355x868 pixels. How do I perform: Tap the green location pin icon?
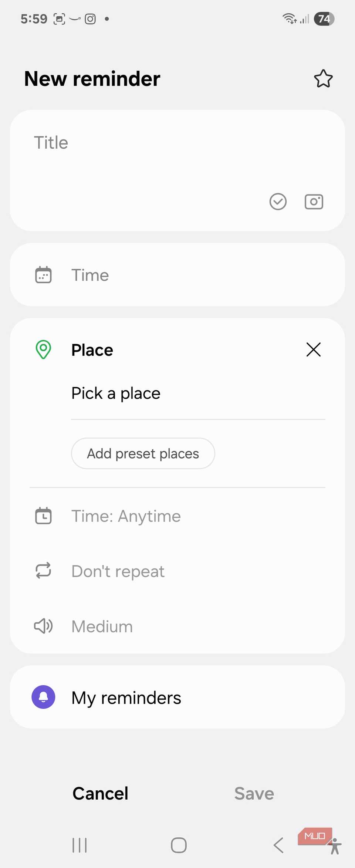(x=43, y=349)
